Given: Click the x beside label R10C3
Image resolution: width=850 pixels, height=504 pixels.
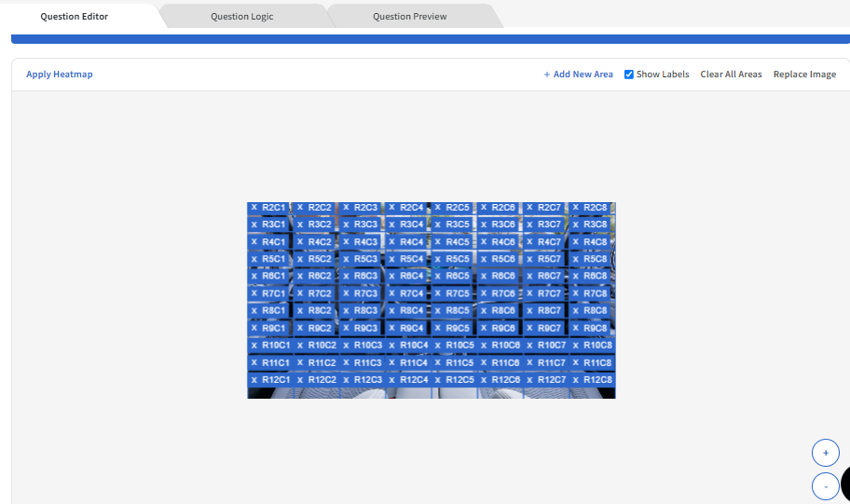Looking at the screenshot, I should (x=346, y=346).
